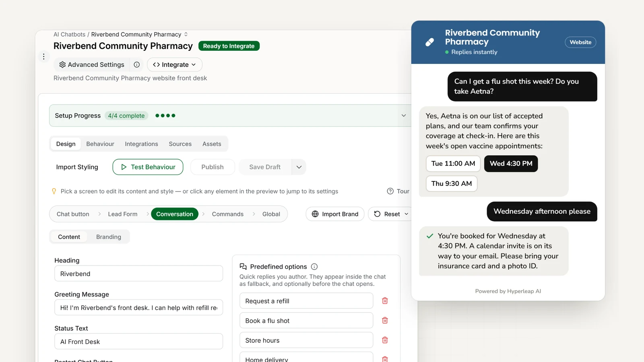Image resolution: width=644 pixels, height=362 pixels.
Task: Open the Assets tab
Action: coord(212,144)
